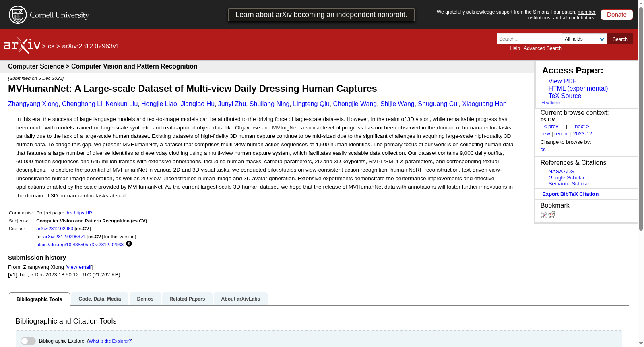Select the Demos tab

145,299
